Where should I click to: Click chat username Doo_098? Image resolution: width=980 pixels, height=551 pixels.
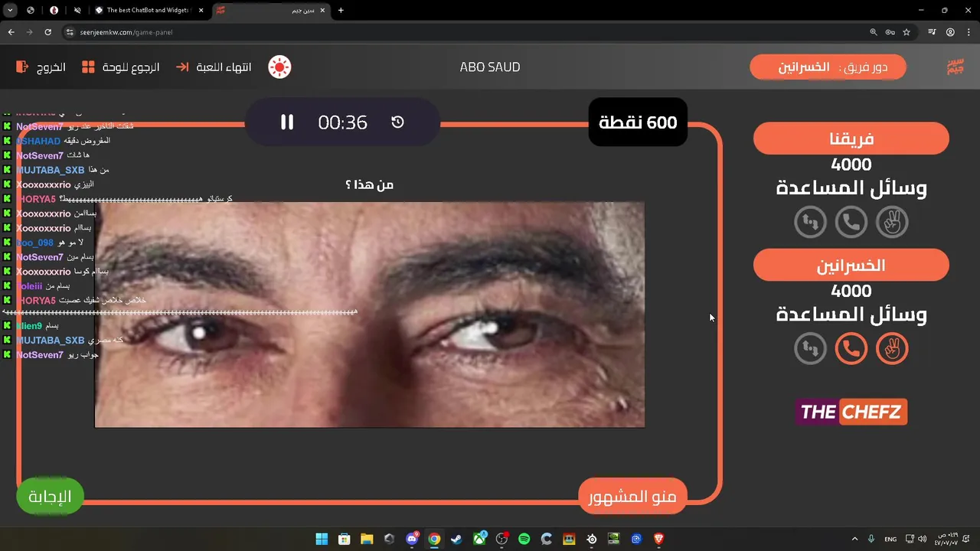[35, 243]
